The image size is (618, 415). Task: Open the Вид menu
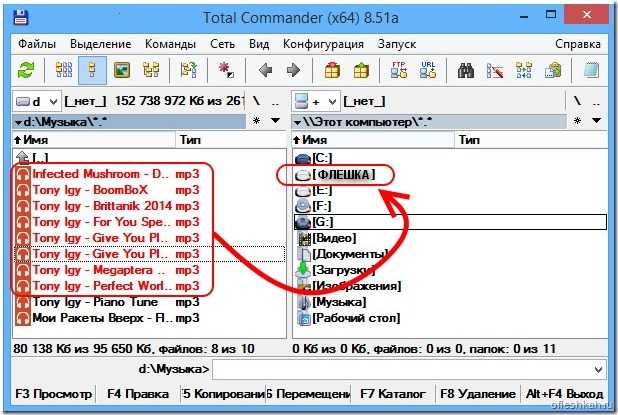coord(259,44)
